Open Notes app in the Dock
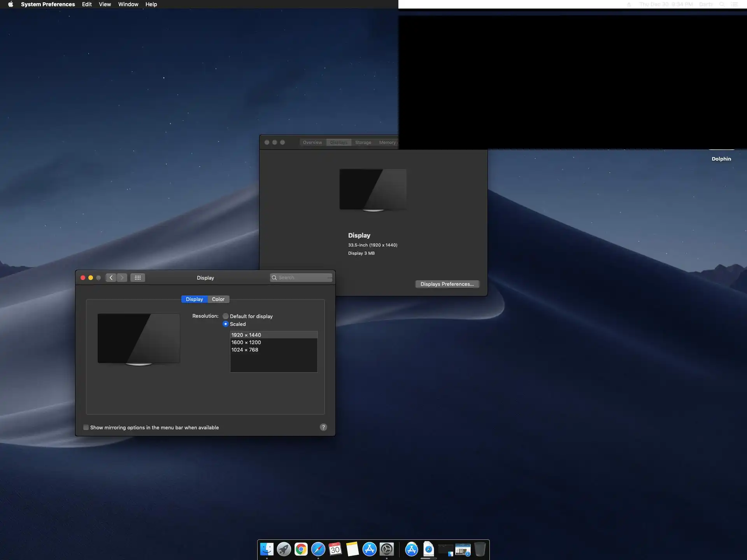 (352, 549)
